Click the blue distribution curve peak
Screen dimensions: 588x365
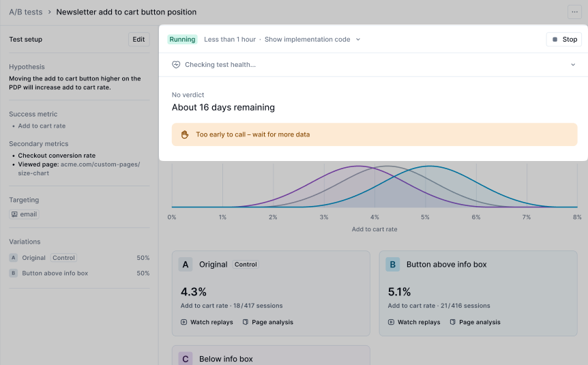(x=430, y=166)
